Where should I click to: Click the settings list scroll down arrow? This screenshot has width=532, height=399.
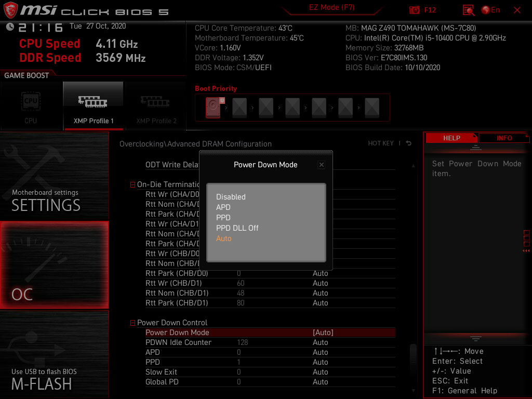[413, 391]
